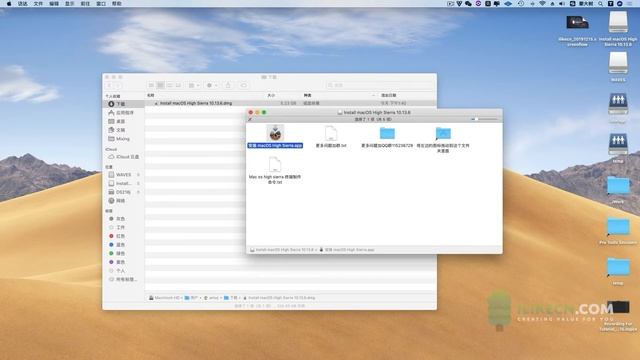Click artist in Downloads path bar
This screenshot has height=360, width=640.
coord(211,298)
